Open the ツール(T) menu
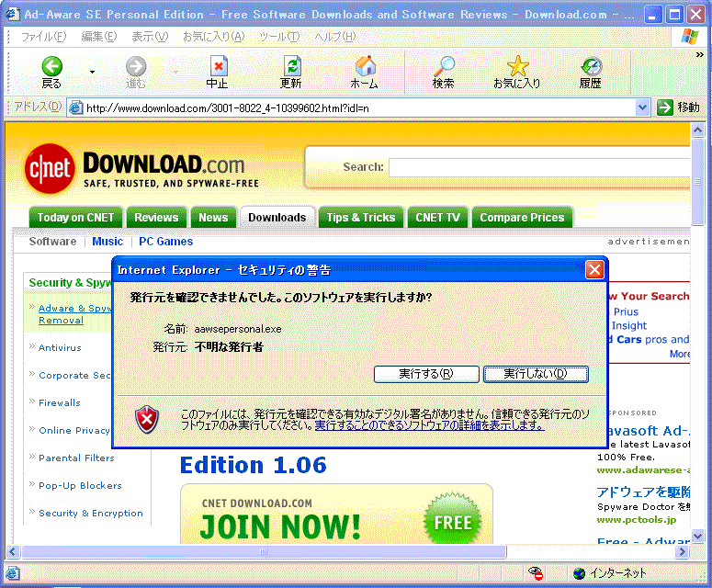Viewport: 712px width, 588px height. (279, 37)
